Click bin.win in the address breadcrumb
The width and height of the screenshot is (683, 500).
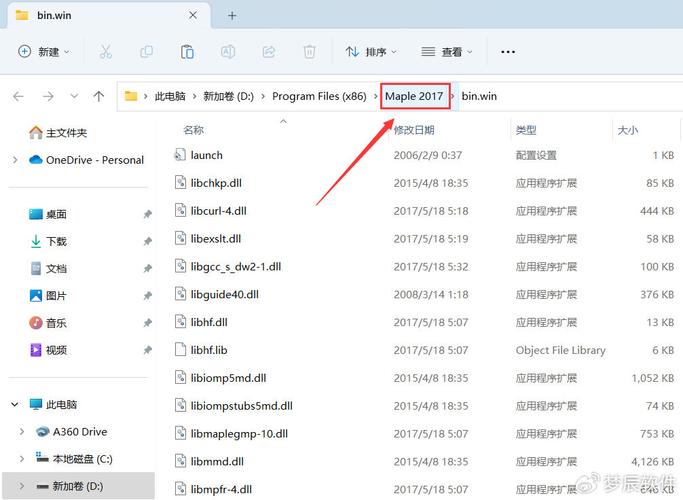pyautogui.click(x=479, y=96)
